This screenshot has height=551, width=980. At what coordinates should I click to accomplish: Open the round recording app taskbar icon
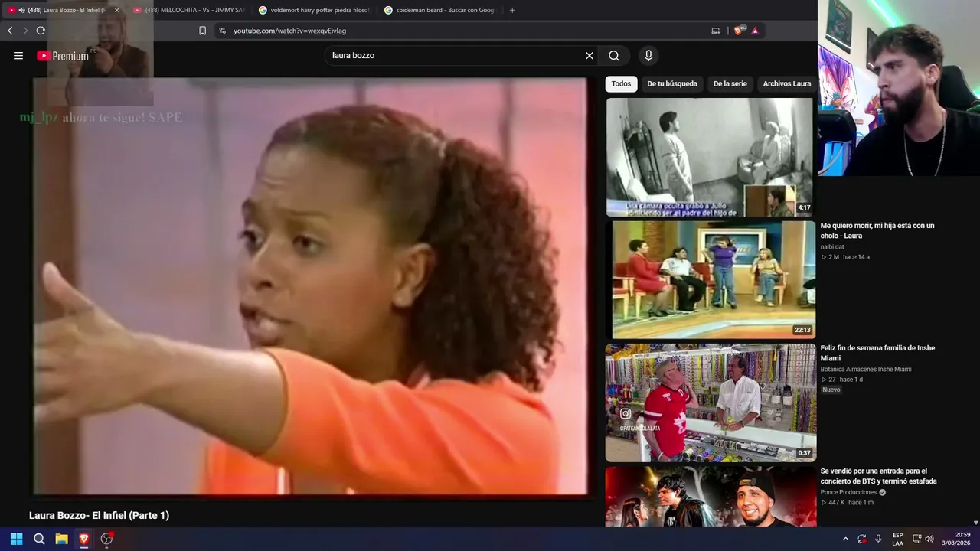click(106, 539)
